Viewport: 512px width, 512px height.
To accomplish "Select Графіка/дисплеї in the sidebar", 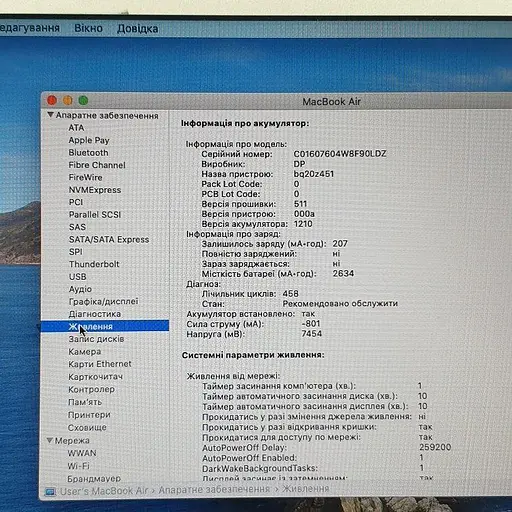I will point(103,301).
